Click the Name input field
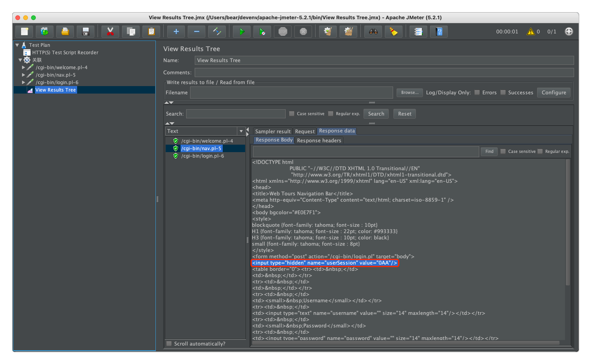The width and height of the screenshot is (591, 364). [384, 60]
